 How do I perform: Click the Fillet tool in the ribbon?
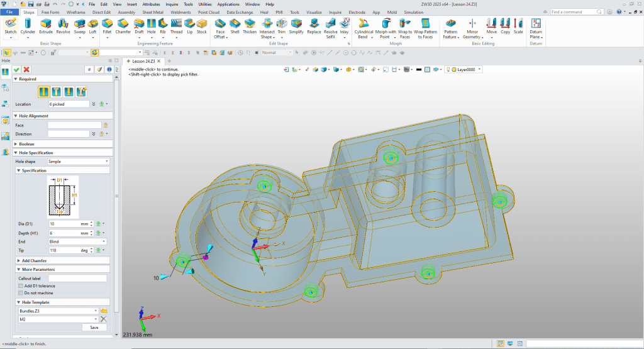click(x=107, y=25)
